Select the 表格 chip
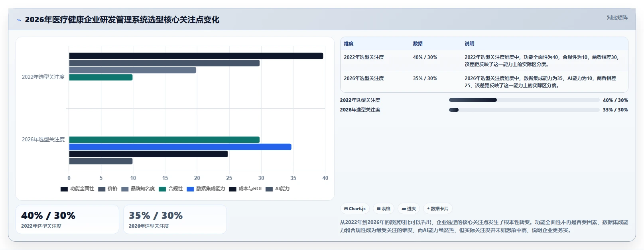The width and height of the screenshot is (644, 250). (x=384, y=209)
